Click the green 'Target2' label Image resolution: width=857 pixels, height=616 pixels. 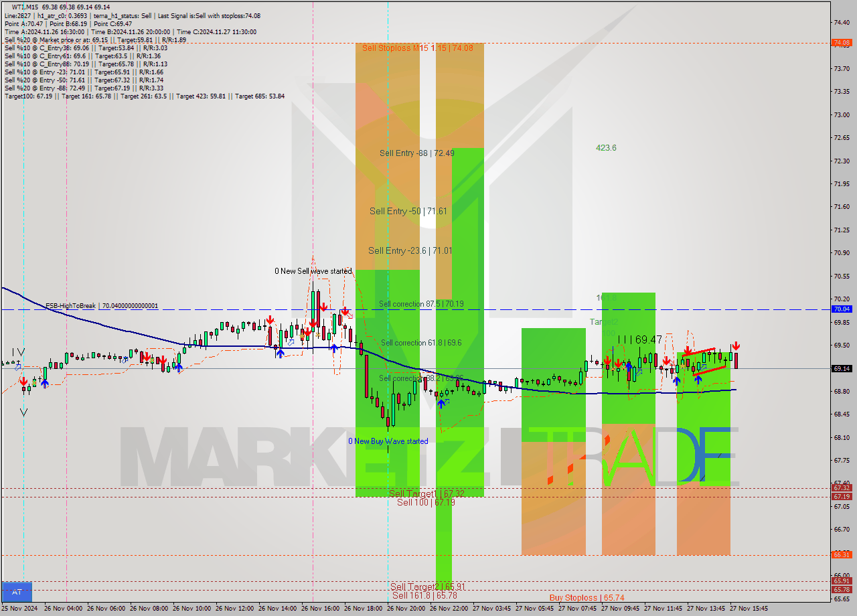tap(603, 322)
